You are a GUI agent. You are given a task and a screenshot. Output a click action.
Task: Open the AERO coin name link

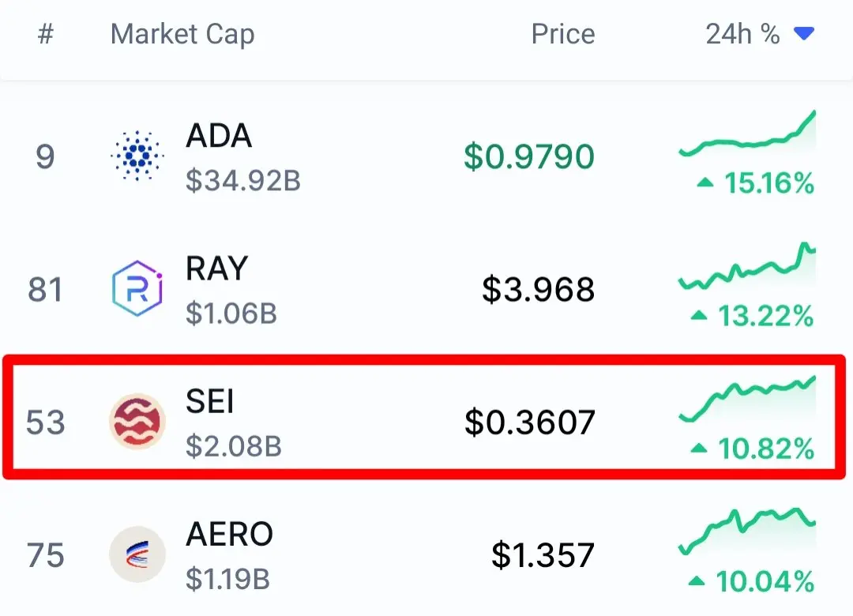coord(229,534)
